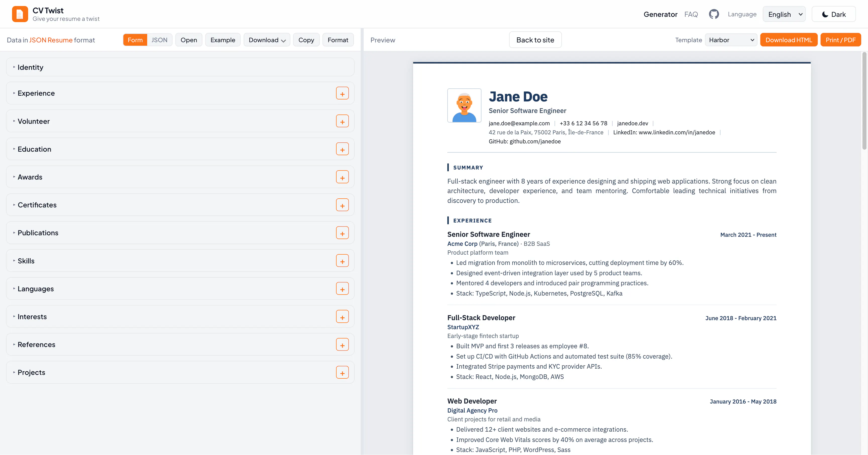Screen dimensions: 868x455
Task: Open the JSON Resume format link
Action: click(x=51, y=40)
